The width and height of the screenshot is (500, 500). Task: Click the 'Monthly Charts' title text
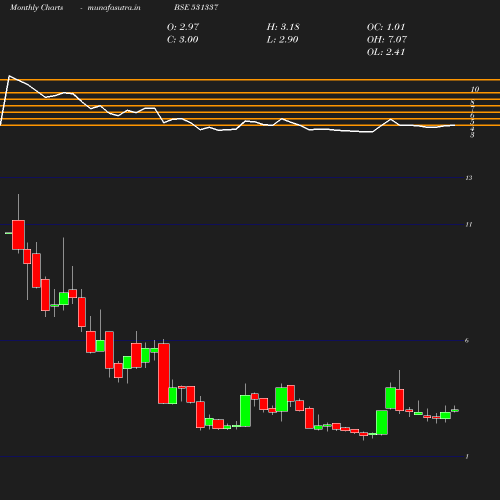tap(36, 7)
